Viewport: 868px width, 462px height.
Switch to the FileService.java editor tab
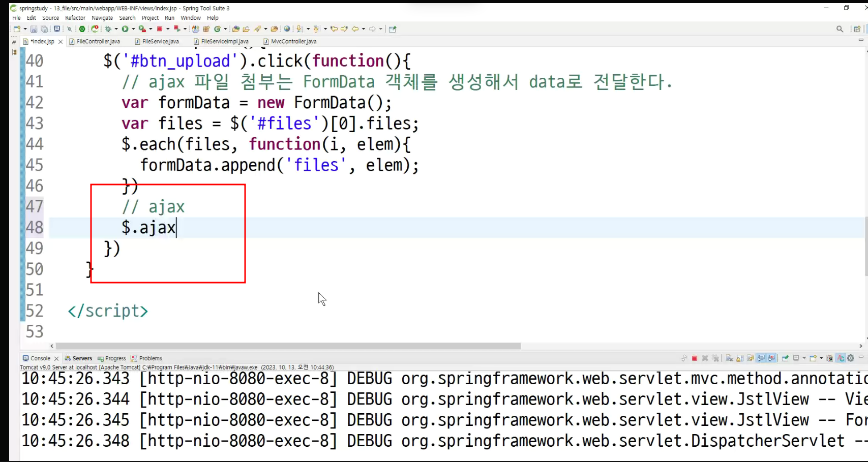coord(157,41)
